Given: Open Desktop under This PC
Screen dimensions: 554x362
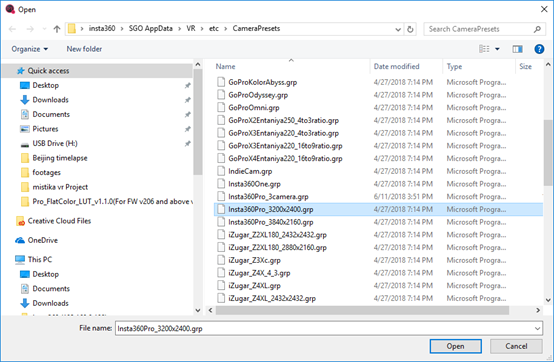Looking at the screenshot, I should [46, 274].
